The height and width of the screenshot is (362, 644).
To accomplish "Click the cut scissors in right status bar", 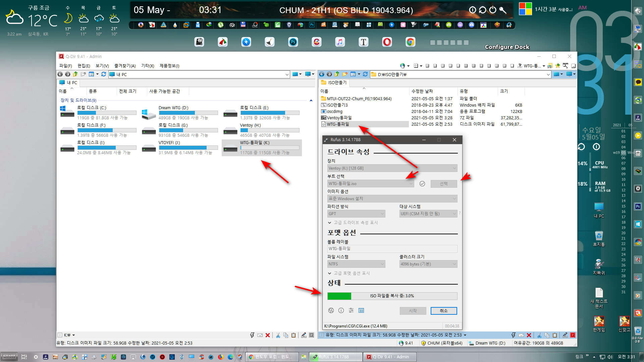I will [539, 335].
